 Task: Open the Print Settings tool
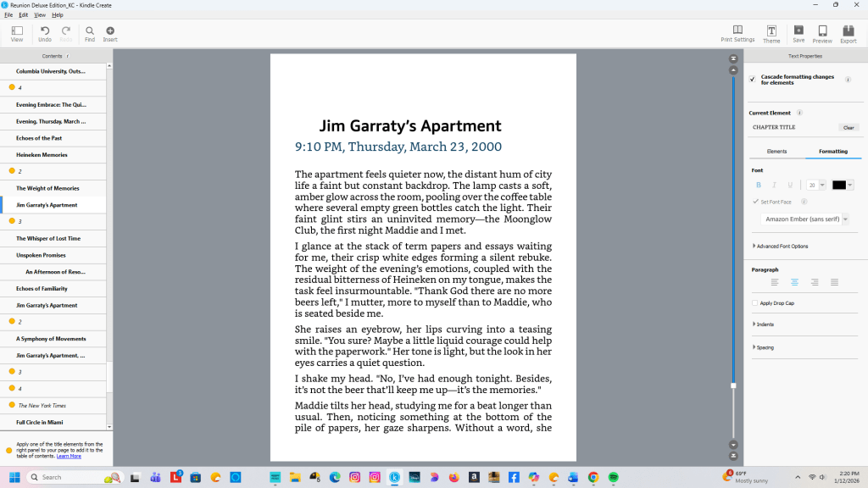coord(737,33)
